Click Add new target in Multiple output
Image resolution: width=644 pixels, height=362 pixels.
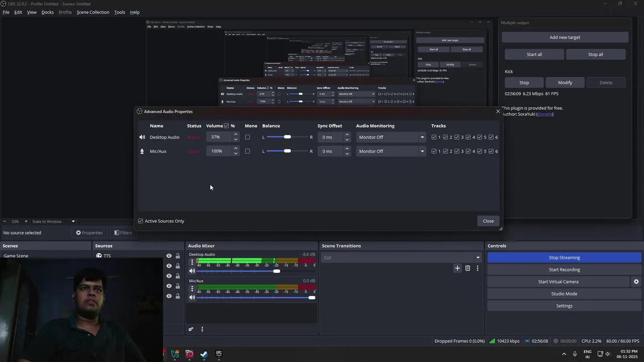565,37
